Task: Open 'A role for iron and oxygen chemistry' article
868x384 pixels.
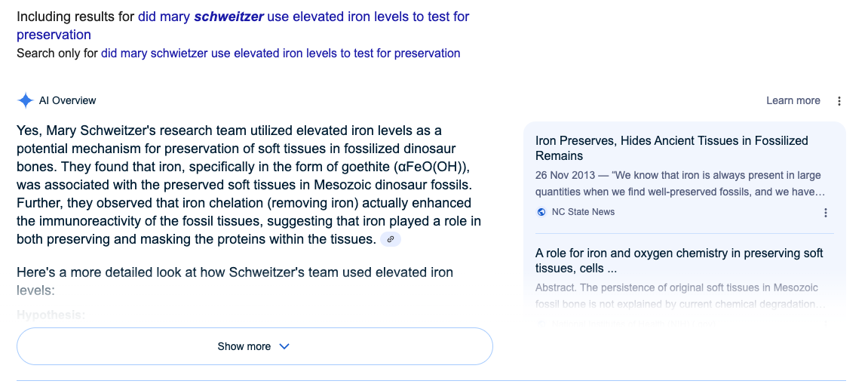Action: click(679, 260)
